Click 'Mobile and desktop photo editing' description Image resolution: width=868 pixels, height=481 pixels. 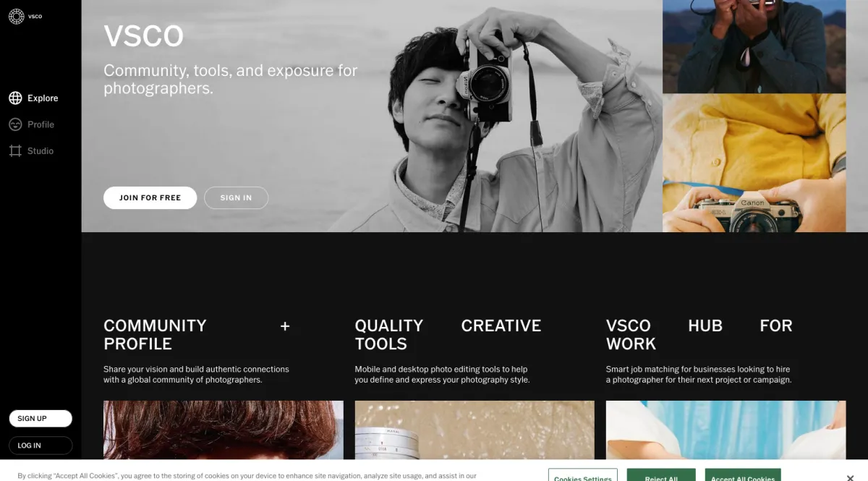(x=442, y=374)
